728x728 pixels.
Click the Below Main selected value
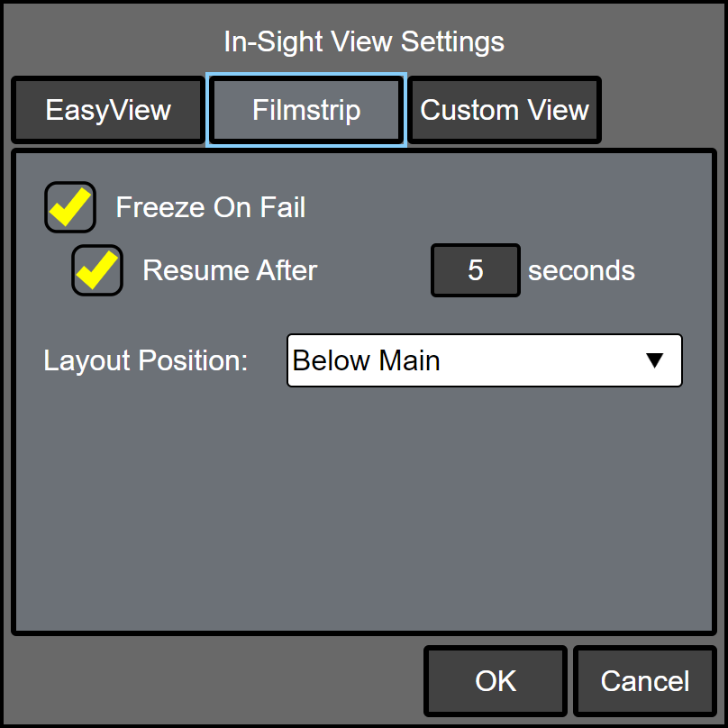click(x=367, y=360)
